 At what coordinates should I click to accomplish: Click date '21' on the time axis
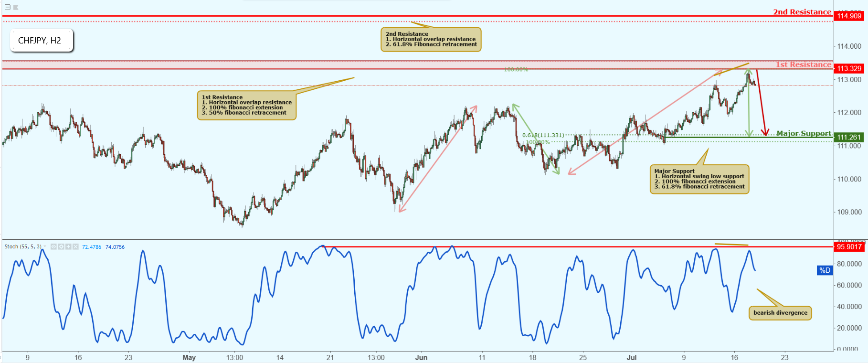pyautogui.click(x=330, y=357)
